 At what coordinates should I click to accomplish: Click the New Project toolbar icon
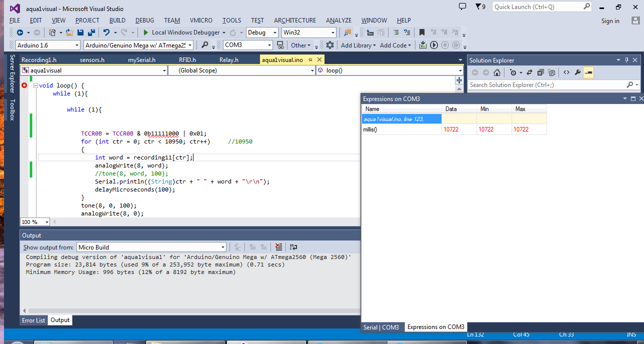click(51, 32)
